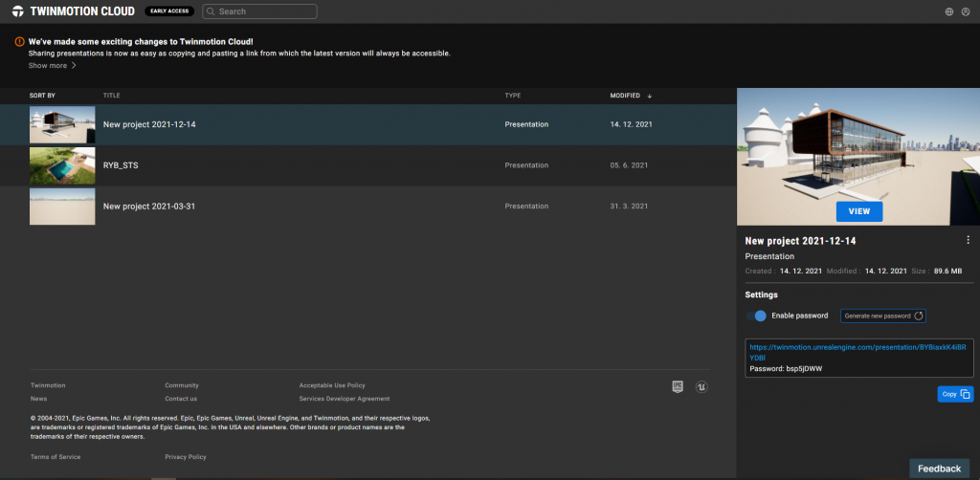Viewport: 980px width, 480px height.
Task: Click the Unreal Engine logo in footer
Action: tap(702, 387)
